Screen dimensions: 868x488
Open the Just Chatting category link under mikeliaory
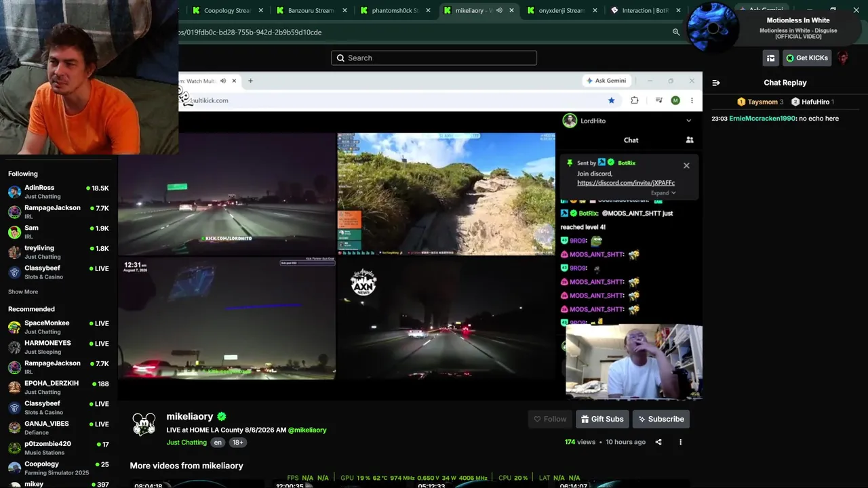186,443
